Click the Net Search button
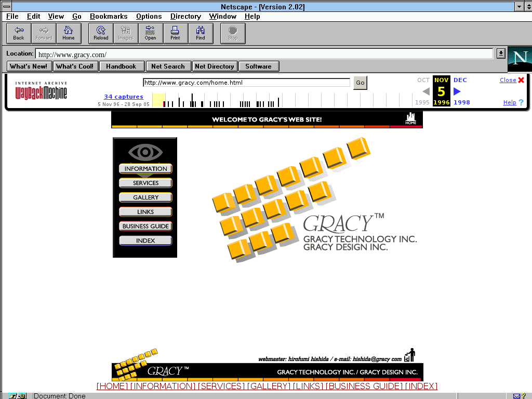 tap(168, 66)
